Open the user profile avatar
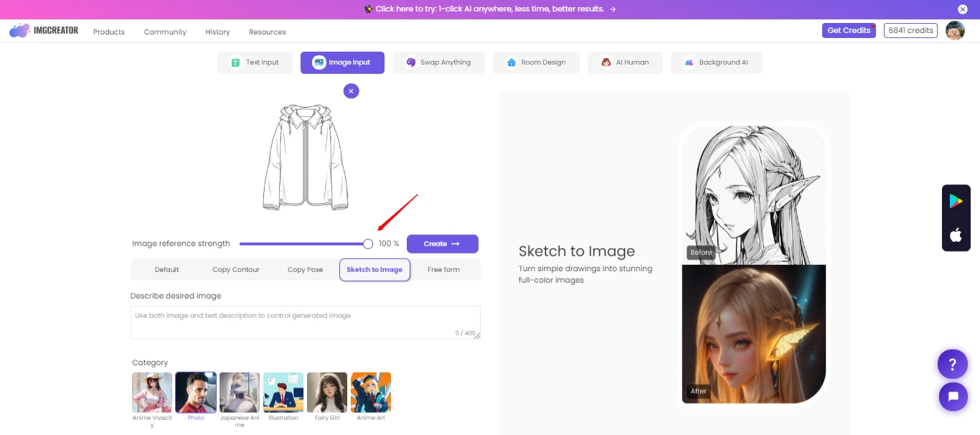Screen dimensions: 980x435 pos(955,31)
